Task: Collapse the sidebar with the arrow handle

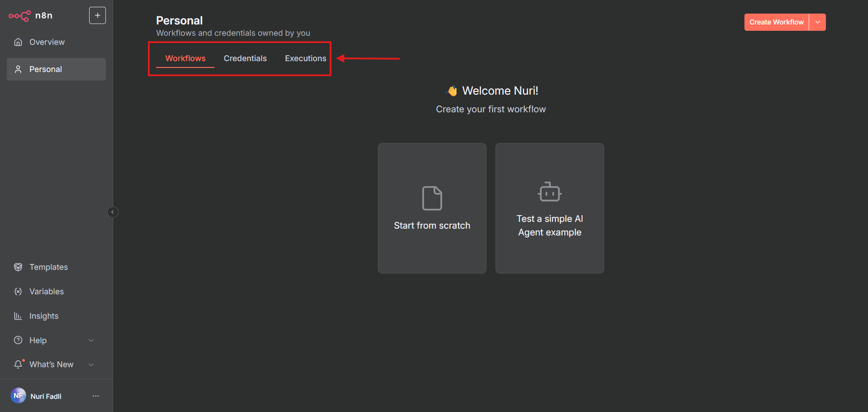Action: (x=113, y=212)
